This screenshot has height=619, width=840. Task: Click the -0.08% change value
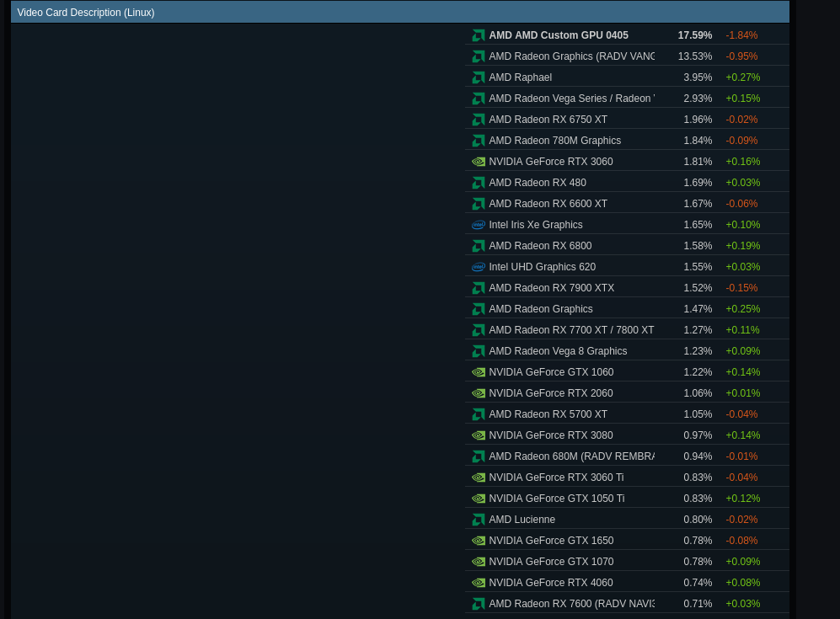(741, 541)
